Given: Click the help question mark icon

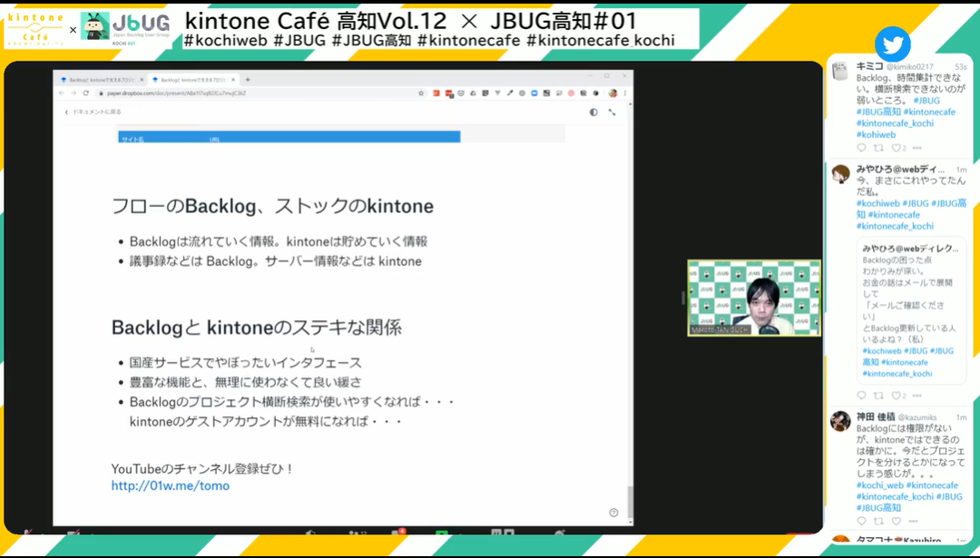Looking at the screenshot, I should pos(613,513).
